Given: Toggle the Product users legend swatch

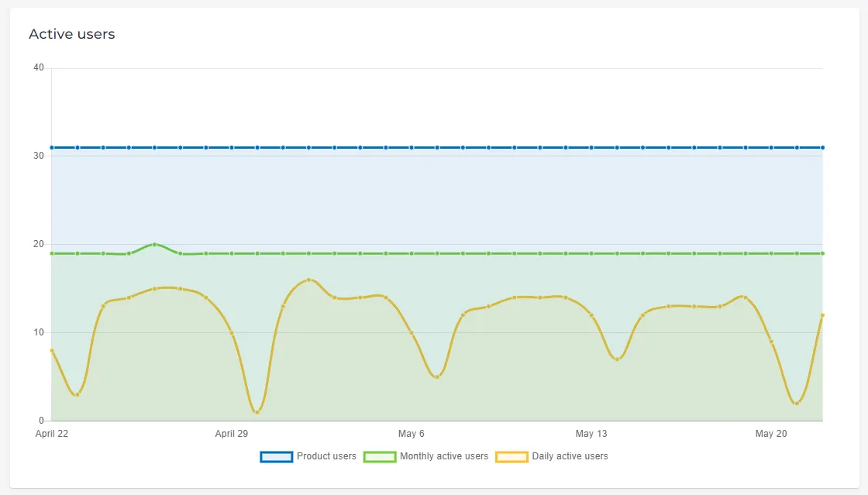Looking at the screenshot, I should [x=276, y=457].
